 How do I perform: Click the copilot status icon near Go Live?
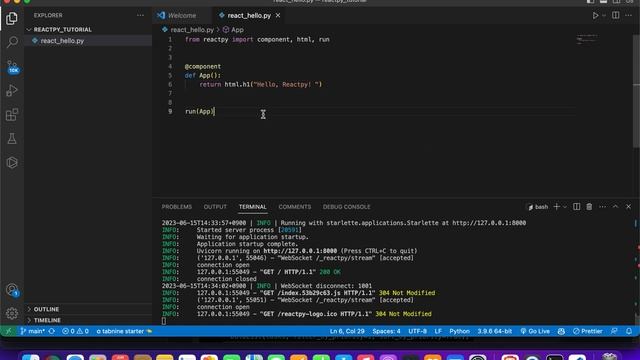(x=561, y=331)
